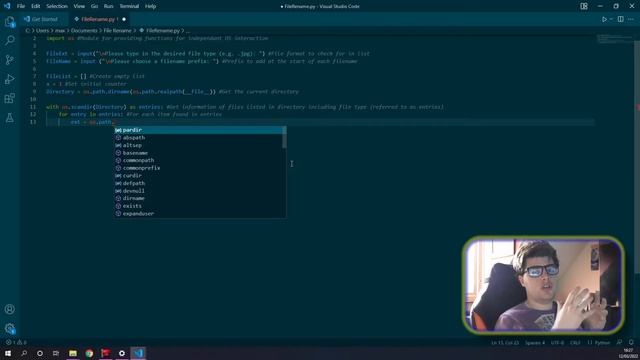
Task: Expand the run button dropdown arrow
Action: click(x=611, y=19)
